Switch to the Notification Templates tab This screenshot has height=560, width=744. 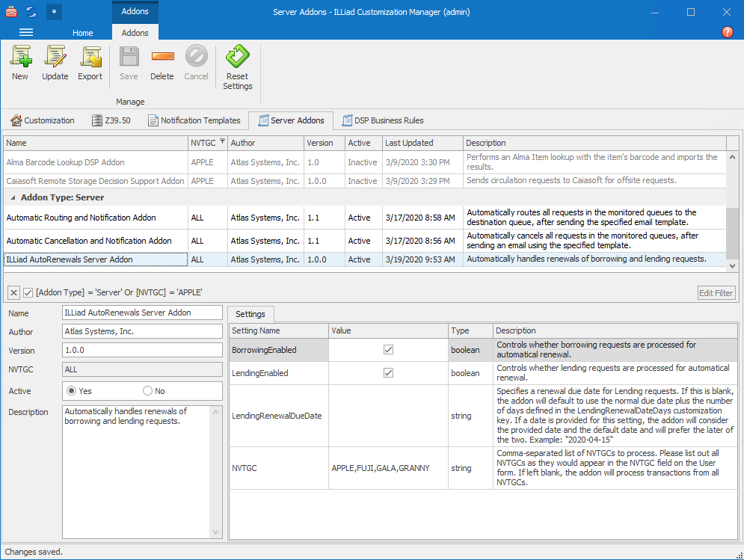click(194, 120)
